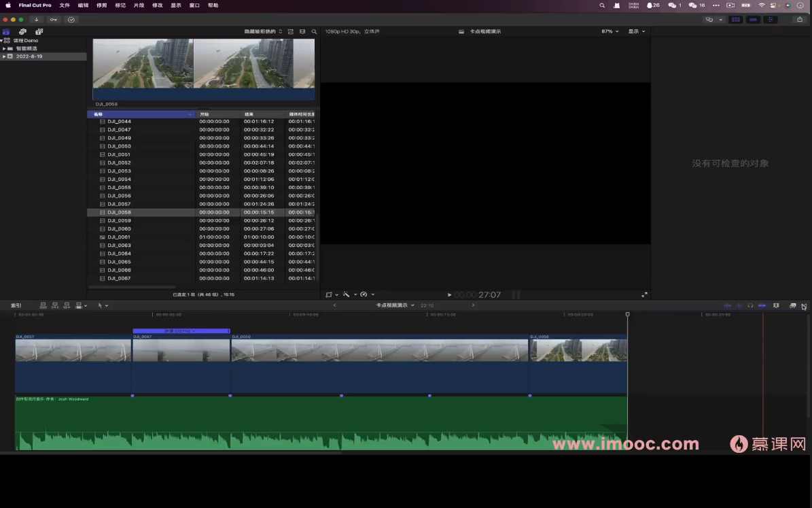This screenshot has height=508, width=812.
Task: Open the 87% viewer zoom dropdown
Action: pyautogui.click(x=610, y=31)
